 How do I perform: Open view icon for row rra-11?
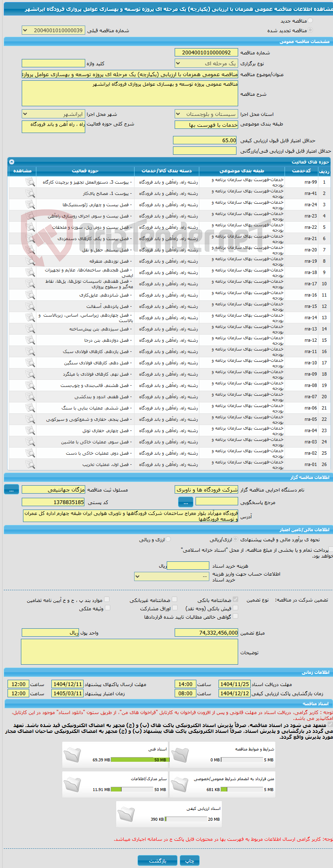point(30,351)
